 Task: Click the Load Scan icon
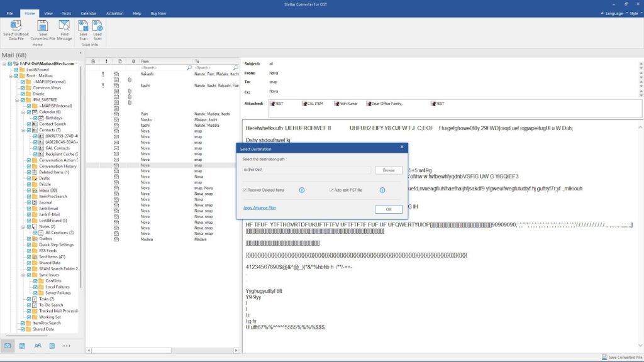tap(97, 26)
